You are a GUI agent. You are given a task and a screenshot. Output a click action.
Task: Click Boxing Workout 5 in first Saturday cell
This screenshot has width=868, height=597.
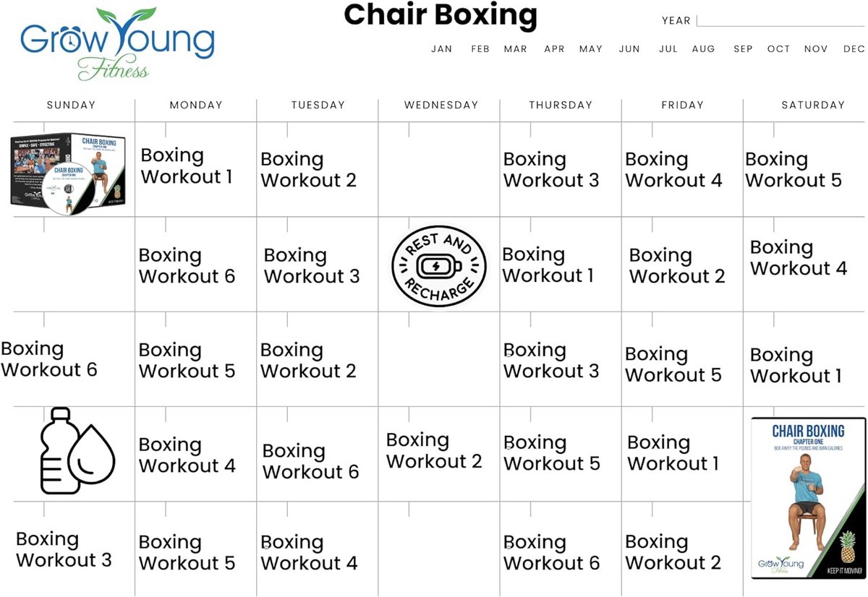pyautogui.click(x=793, y=170)
